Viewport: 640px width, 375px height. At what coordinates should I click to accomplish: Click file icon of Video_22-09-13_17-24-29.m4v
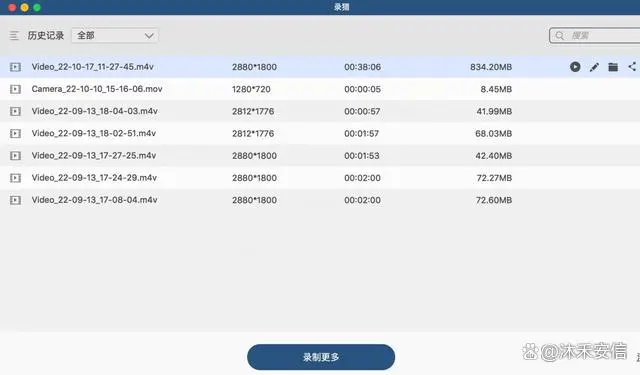coord(16,178)
